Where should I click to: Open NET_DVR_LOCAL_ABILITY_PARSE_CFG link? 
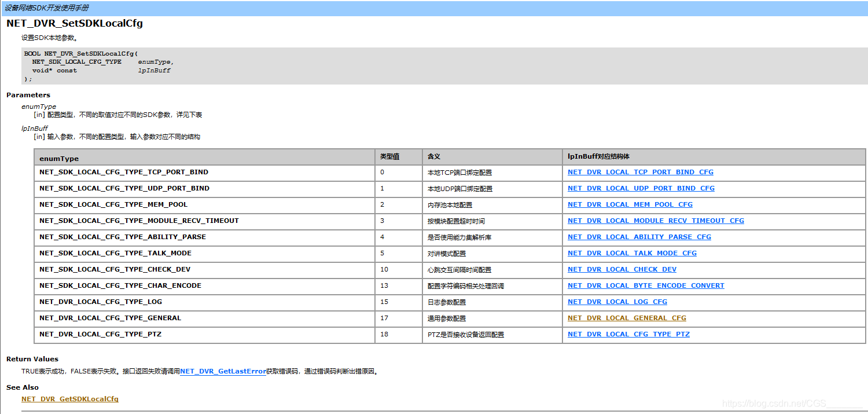click(x=639, y=237)
